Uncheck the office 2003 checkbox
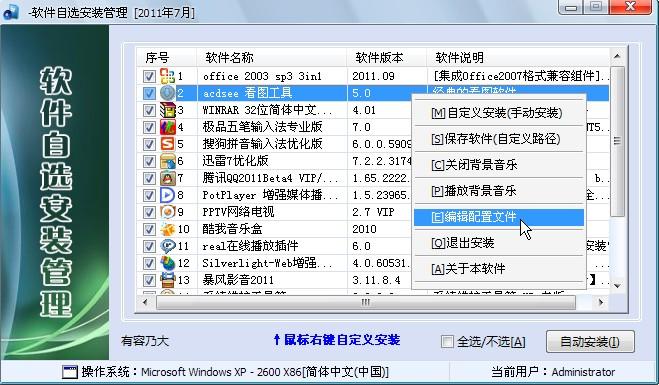Image resolution: width=659 pixels, height=385 pixels. pyautogui.click(x=149, y=76)
